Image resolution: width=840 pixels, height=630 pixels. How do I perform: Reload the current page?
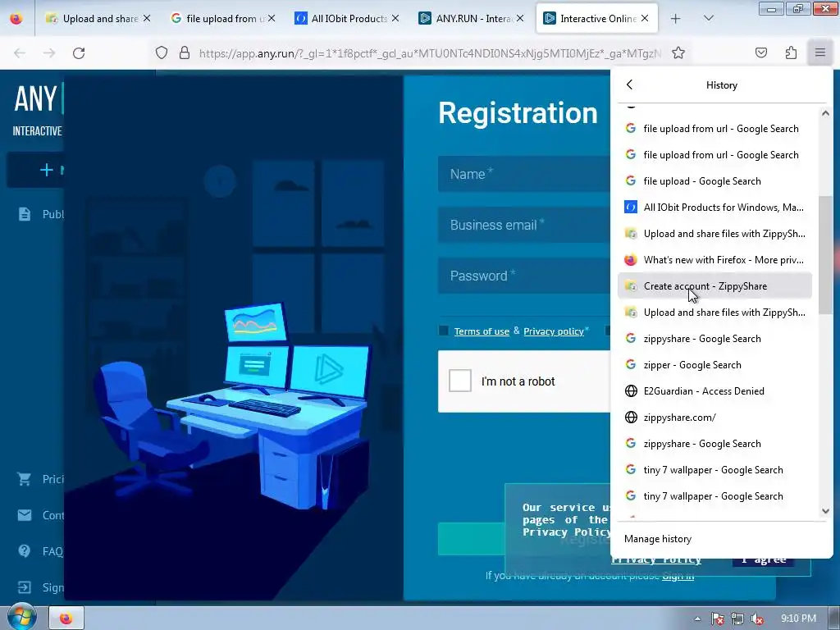coord(79,52)
